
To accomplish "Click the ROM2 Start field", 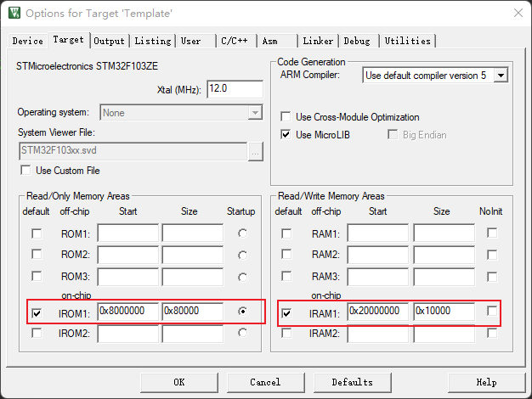I will [x=128, y=255].
